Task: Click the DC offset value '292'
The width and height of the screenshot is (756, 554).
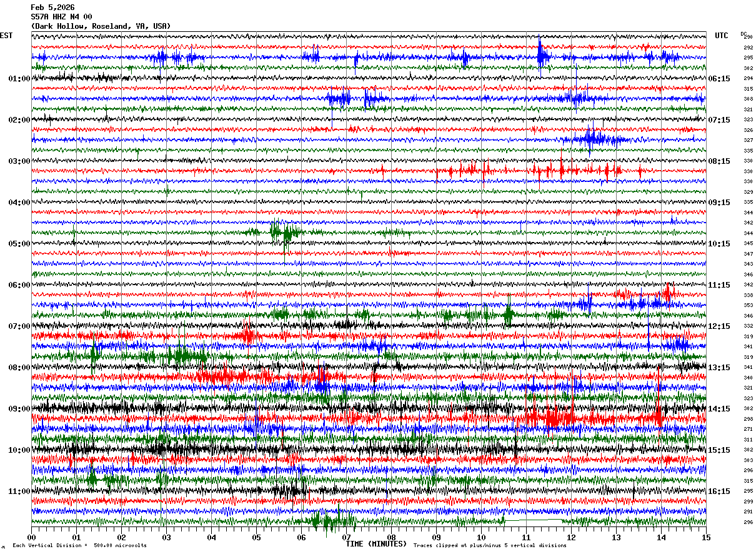Action: (x=748, y=48)
